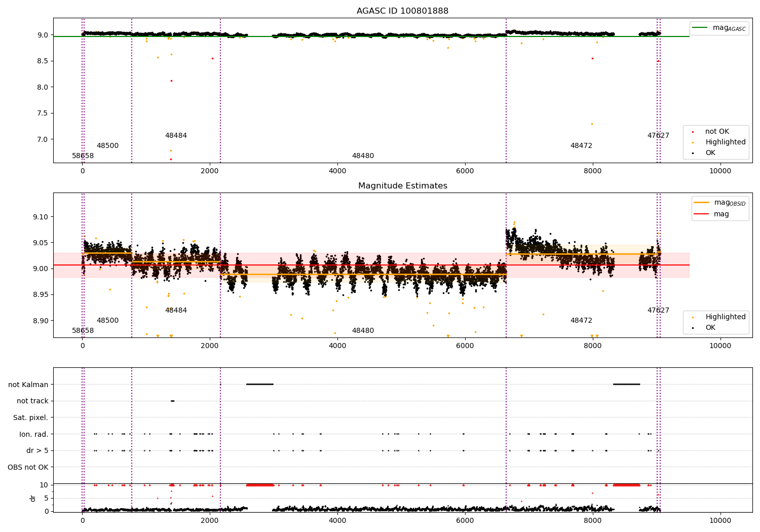Screen dimensions: 760x532
Task: Click the 9.05 y-axis tick label
Action: pos(41,243)
